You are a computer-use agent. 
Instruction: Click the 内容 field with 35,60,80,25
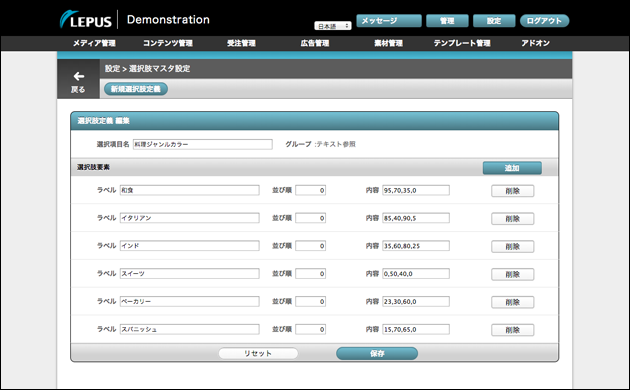pyautogui.click(x=416, y=246)
